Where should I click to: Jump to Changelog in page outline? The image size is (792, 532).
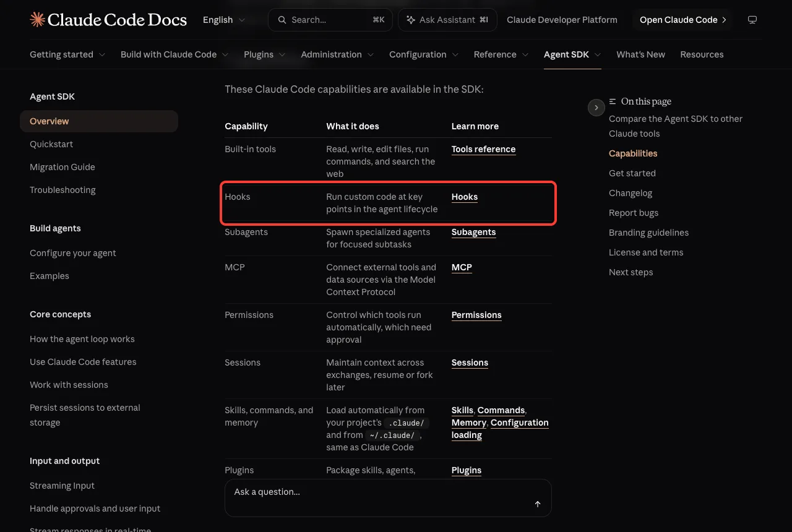(x=631, y=193)
